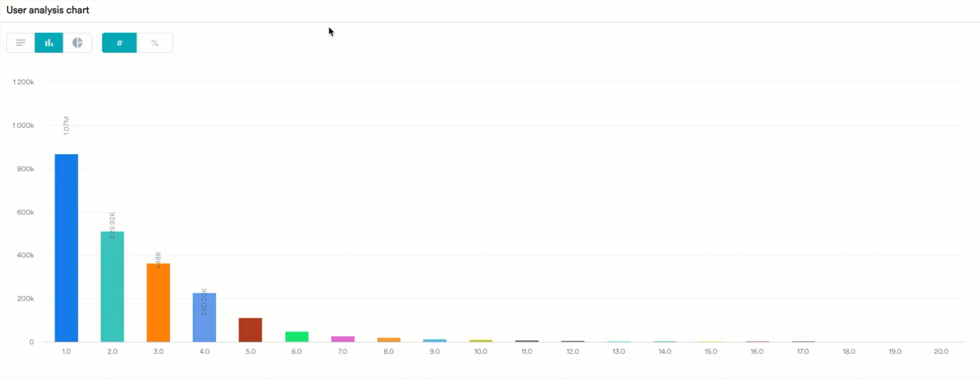Click the green bar for 6.0
Image resolution: width=980 pixels, height=379 pixels.
coord(297,336)
